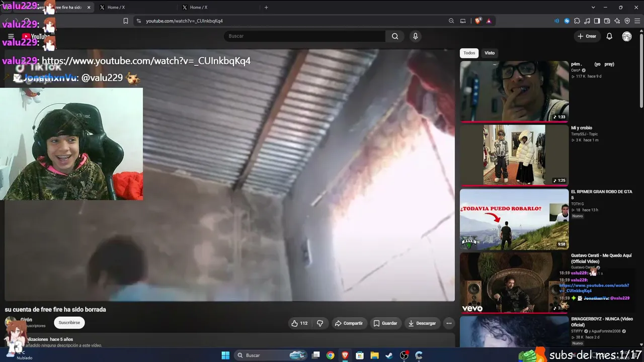Click the main video player area

[229, 175]
